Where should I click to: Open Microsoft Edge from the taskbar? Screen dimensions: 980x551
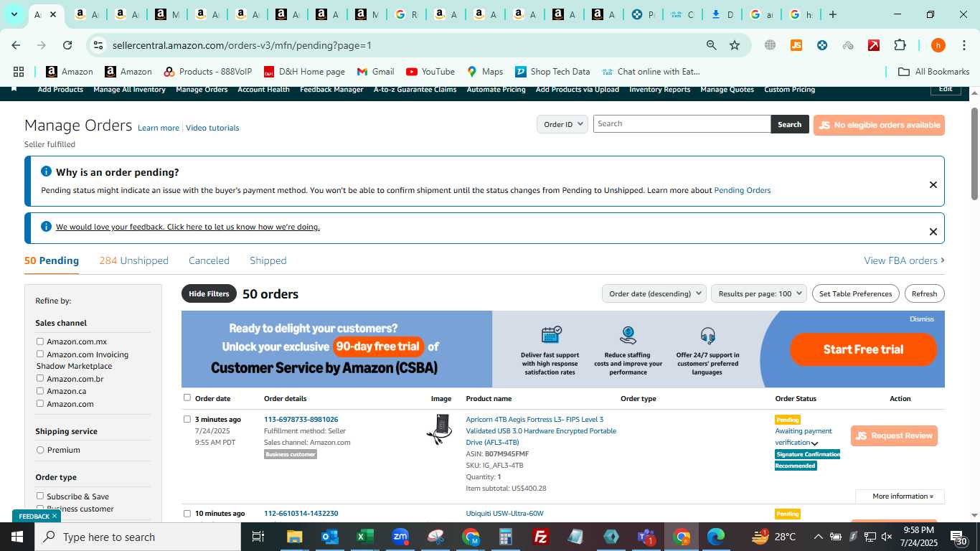(x=716, y=537)
